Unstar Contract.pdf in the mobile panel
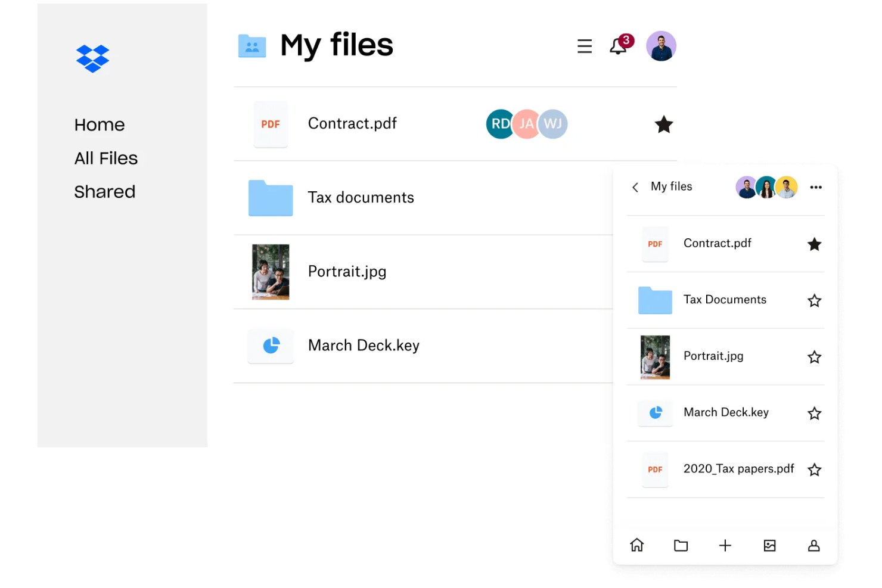The width and height of the screenshot is (882, 588). (815, 244)
